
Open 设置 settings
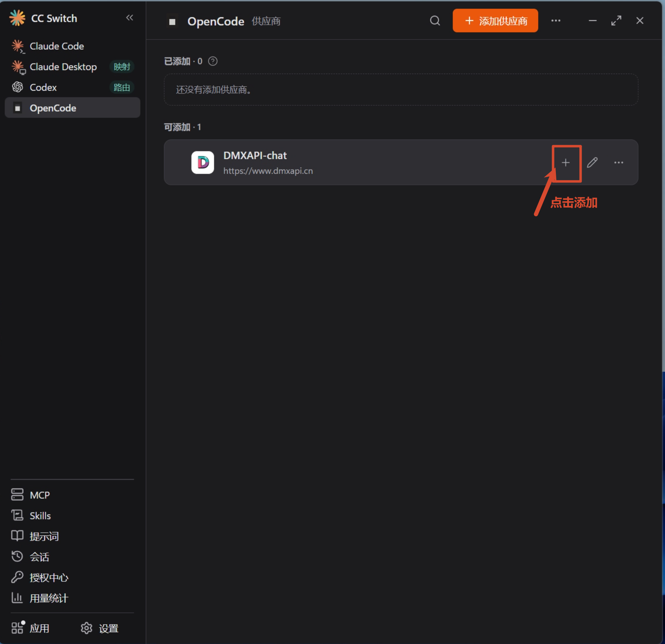pos(100,628)
